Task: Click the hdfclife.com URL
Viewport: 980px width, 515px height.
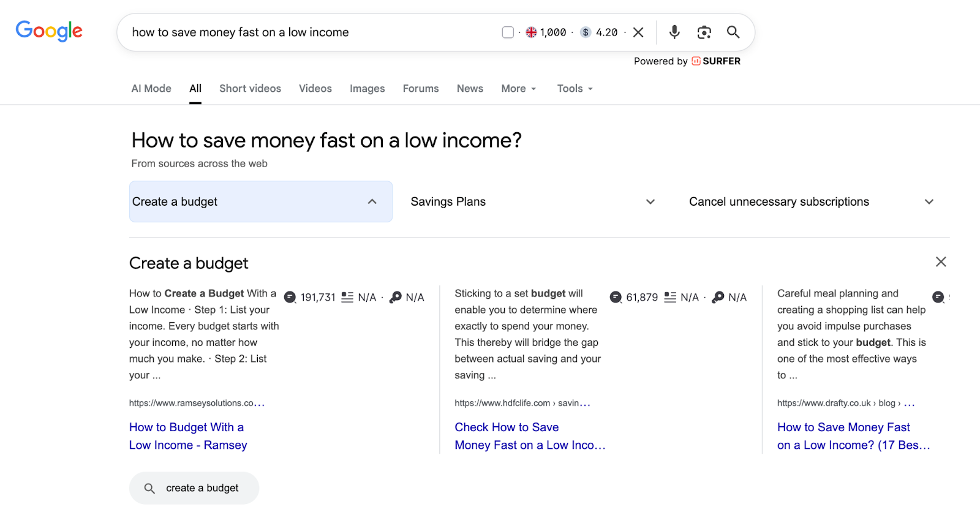Action: pyautogui.click(x=522, y=403)
